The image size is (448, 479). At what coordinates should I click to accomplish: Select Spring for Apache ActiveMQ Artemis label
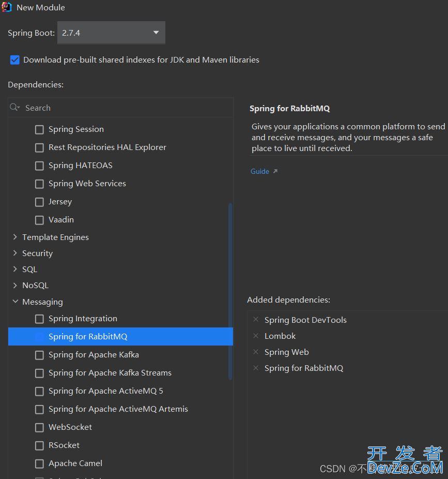[118, 409]
